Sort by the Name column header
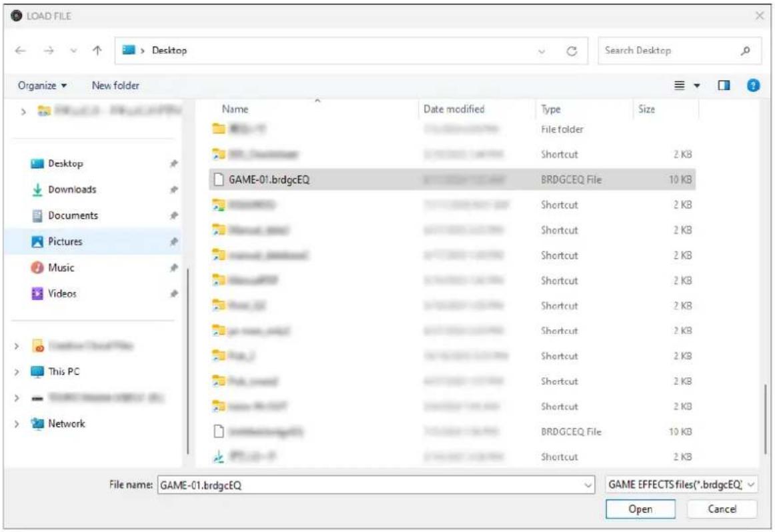 click(235, 109)
